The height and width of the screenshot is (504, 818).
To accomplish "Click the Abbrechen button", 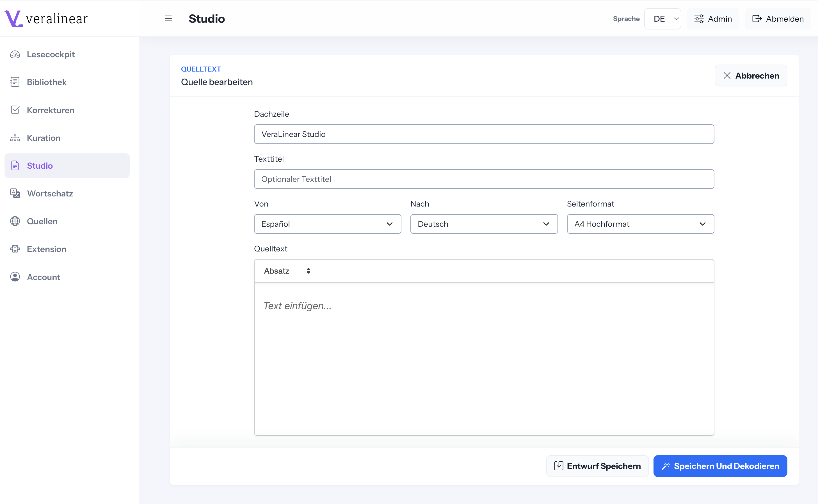I will point(751,76).
